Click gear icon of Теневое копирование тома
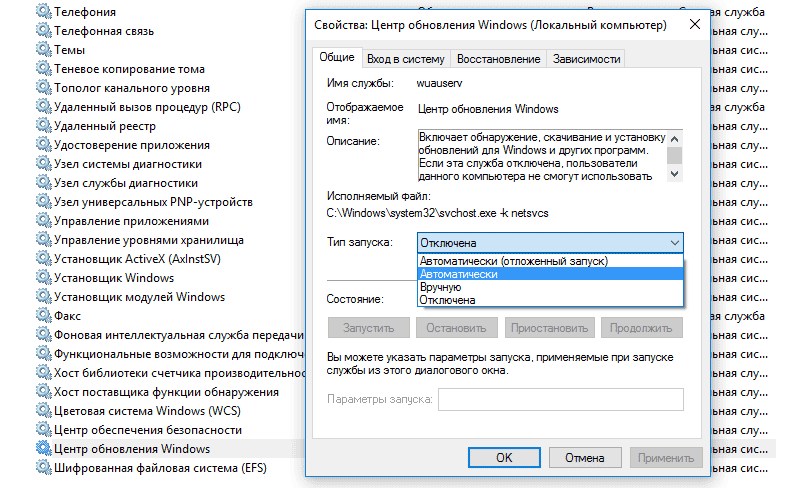796x488 pixels. click(44, 69)
